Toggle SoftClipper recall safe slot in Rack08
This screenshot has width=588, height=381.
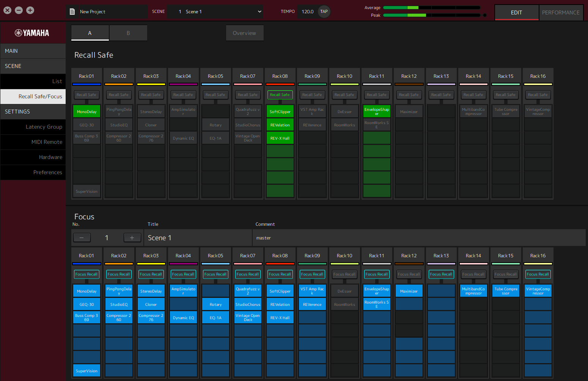(x=280, y=112)
